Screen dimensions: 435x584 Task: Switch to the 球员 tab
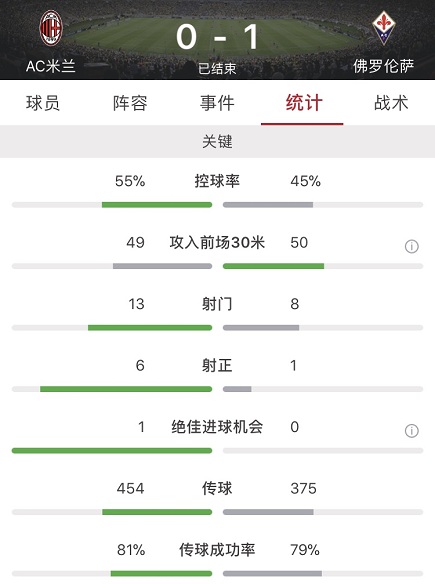click(x=43, y=103)
